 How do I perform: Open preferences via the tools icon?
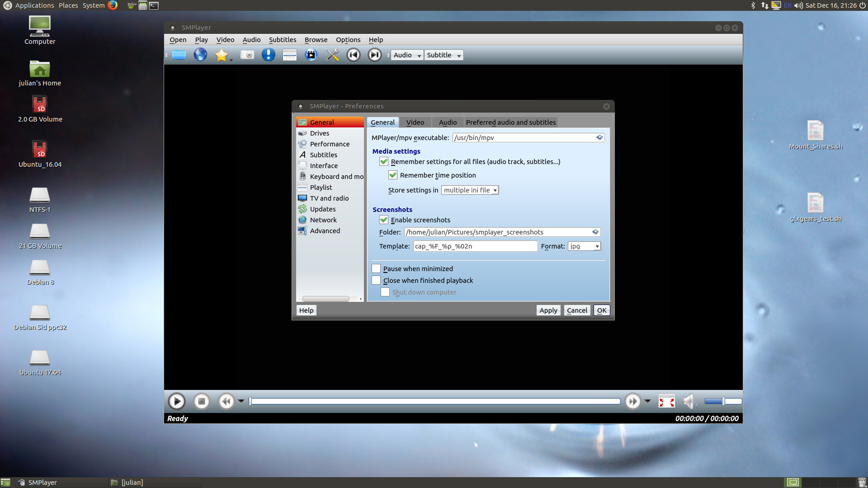(332, 55)
